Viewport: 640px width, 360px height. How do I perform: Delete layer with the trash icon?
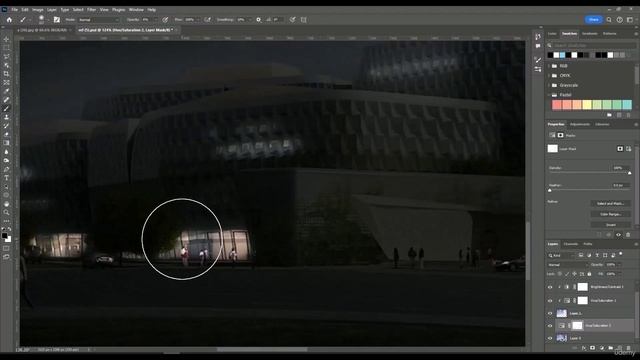[629, 348]
